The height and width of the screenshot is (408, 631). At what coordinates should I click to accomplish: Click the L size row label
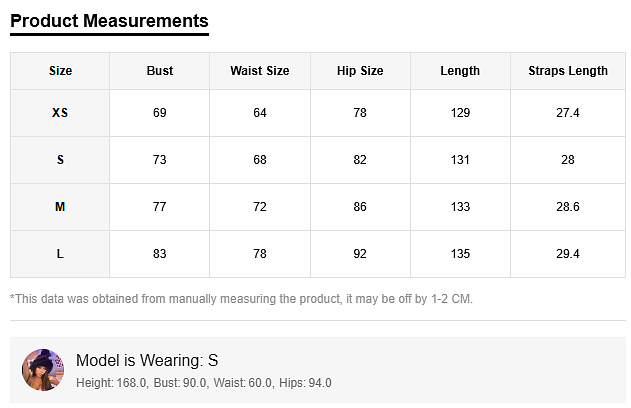[60, 254]
